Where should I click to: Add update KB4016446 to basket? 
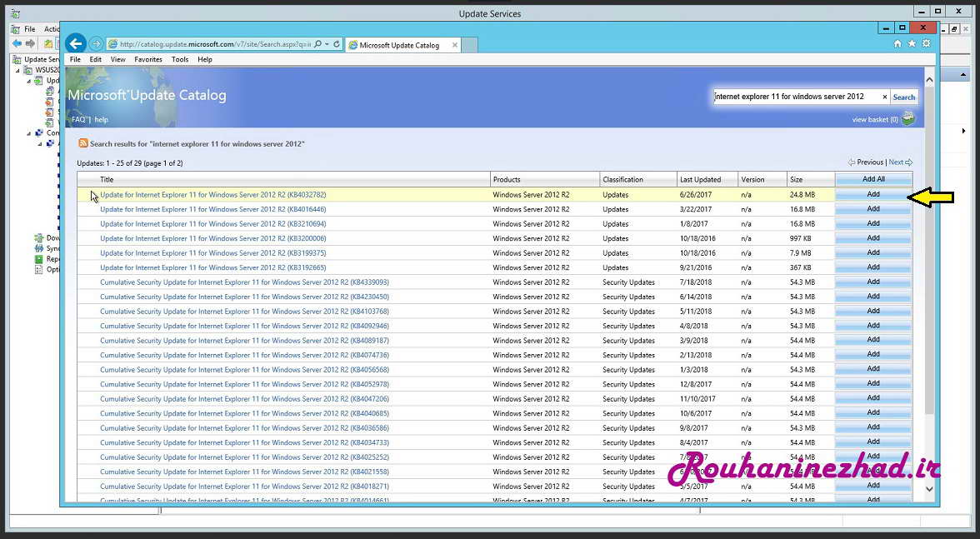pyautogui.click(x=873, y=208)
